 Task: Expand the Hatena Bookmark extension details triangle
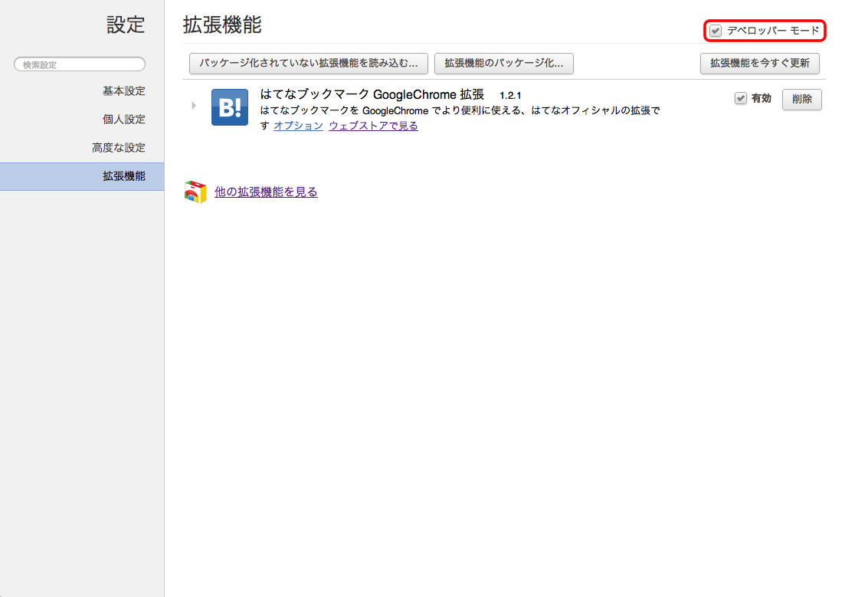pos(193,105)
